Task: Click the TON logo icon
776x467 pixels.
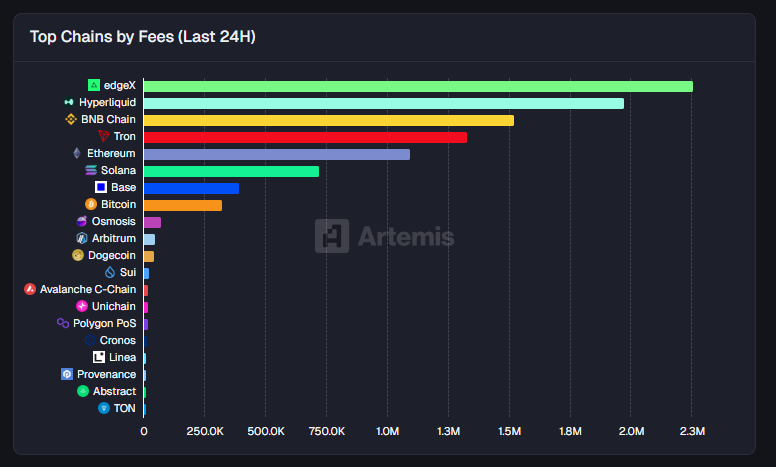Action: (x=104, y=409)
